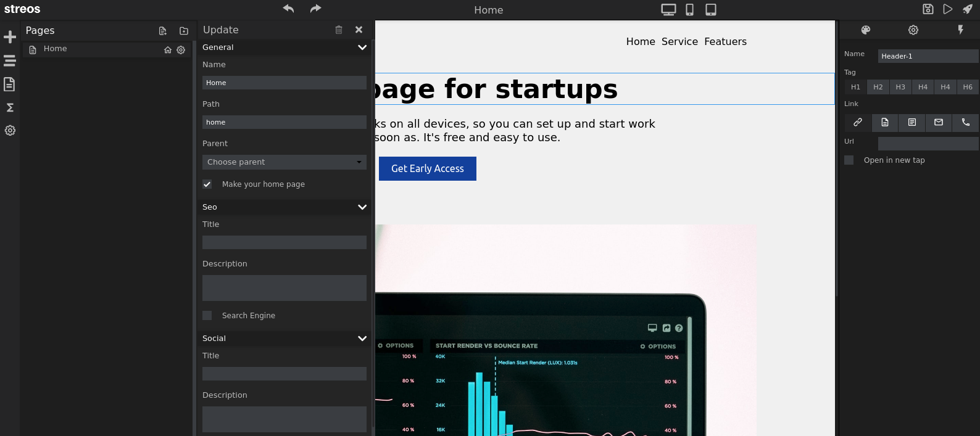Open the settings gear tab in the right panel
980x436 pixels.
click(913, 30)
